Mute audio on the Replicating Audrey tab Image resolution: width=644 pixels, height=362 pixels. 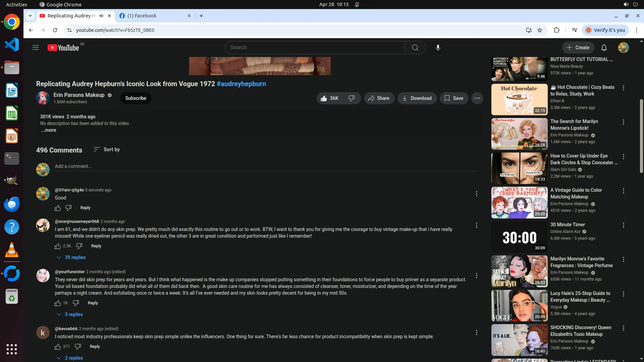click(101, 16)
